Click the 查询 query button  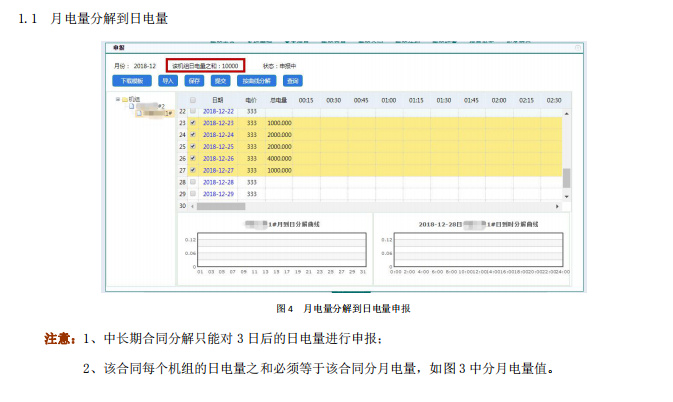click(291, 80)
